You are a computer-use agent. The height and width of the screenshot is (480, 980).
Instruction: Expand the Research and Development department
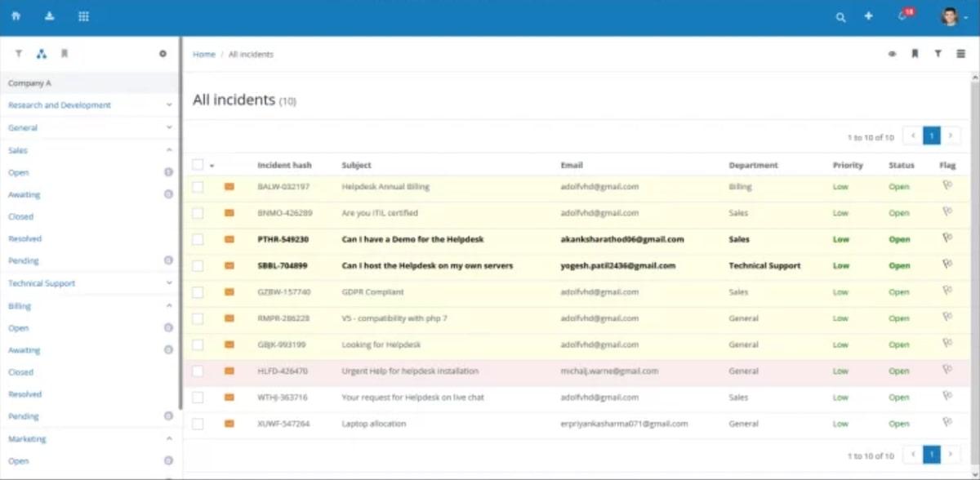(x=169, y=105)
